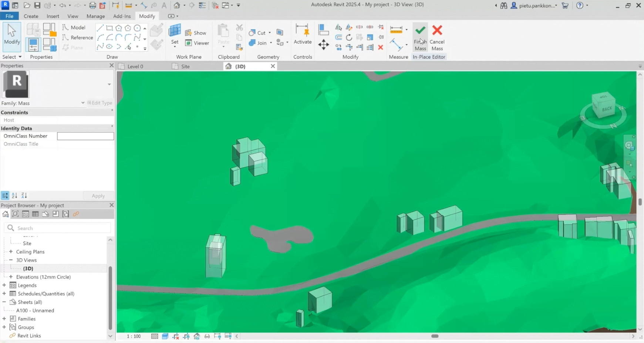The width and height of the screenshot is (644, 343).
Task: Expand the Legends node in Project Browser
Action: [4, 285]
